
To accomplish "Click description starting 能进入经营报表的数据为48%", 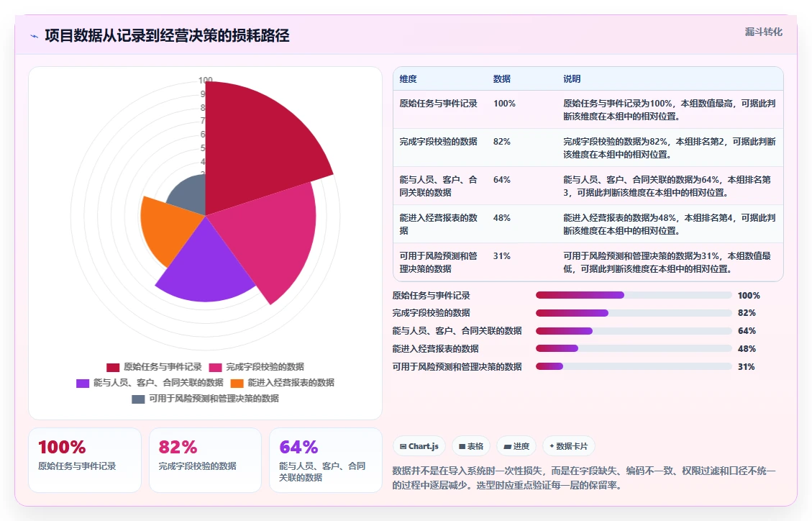I will [x=669, y=225].
